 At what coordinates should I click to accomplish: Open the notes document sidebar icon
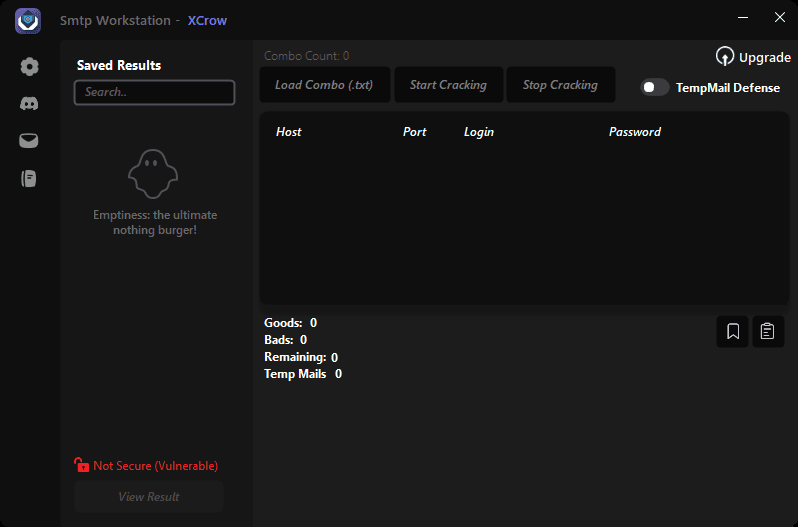[x=29, y=179]
